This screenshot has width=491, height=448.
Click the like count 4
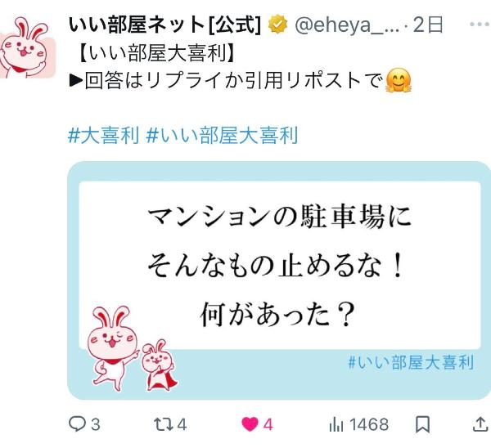point(268,425)
